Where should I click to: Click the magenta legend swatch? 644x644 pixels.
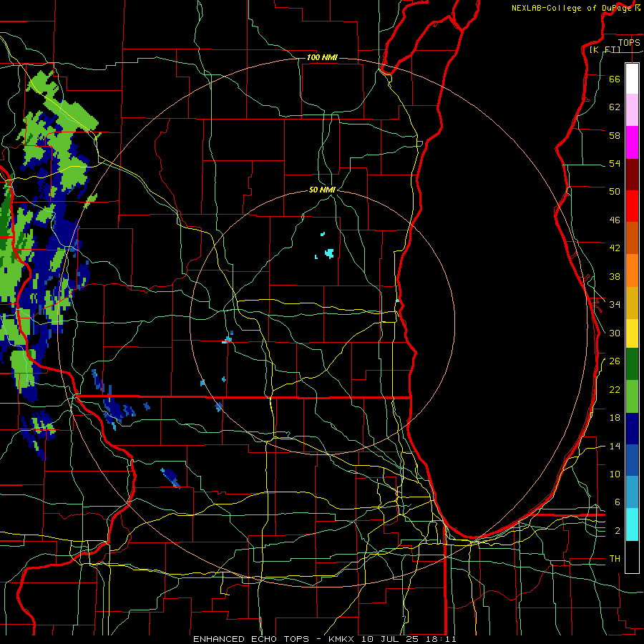click(x=632, y=142)
